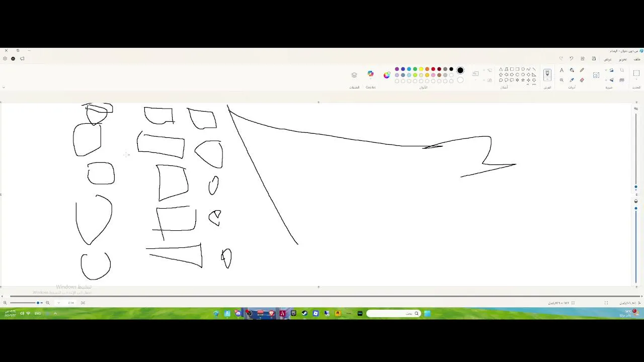
Task: Select the rectangular selection tool
Action: pos(636,73)
